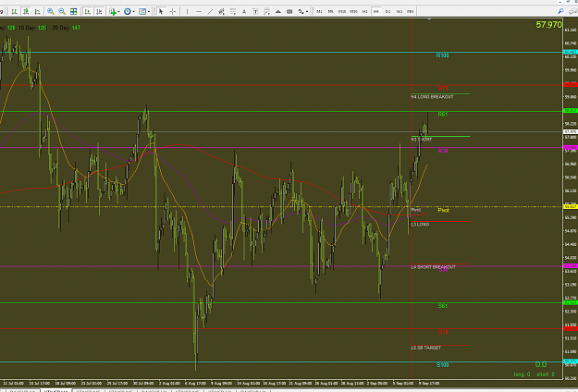The width and height of the screenshot is (578, 392).
Task: Switch to H1 timeframe
Action: click(365, 11)
